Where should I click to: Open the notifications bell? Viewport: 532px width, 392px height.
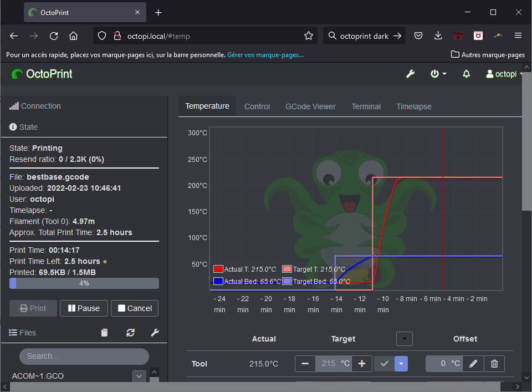pos(466,74)
